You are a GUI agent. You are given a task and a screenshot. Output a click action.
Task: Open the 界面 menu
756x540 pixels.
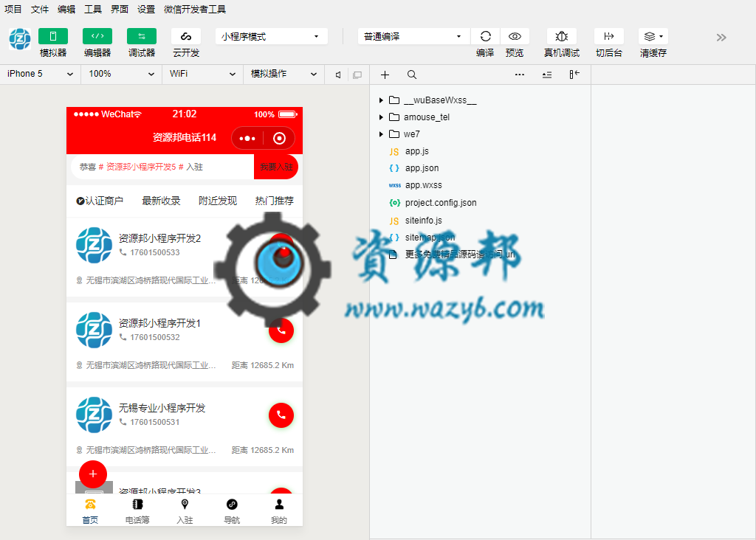120,9
